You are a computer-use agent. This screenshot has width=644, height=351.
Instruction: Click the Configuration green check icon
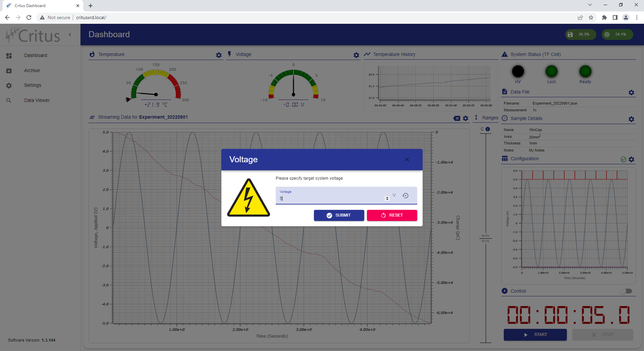pyautogui.click(x=623, y=160)
